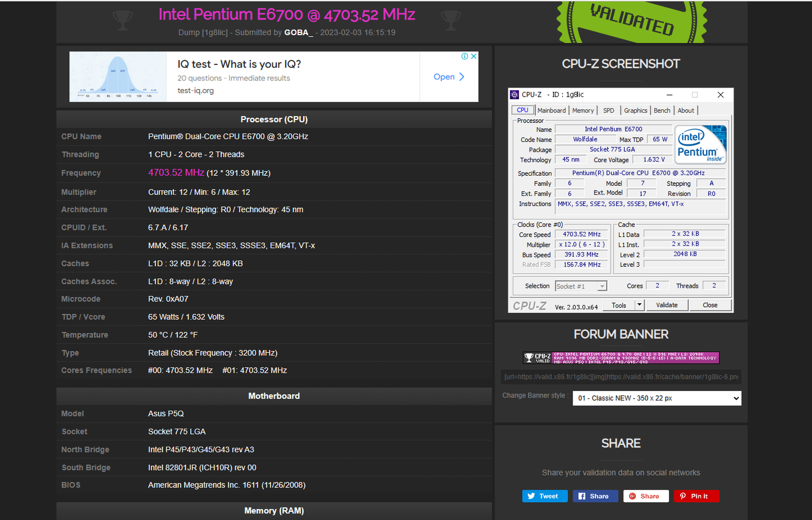Click the TDP / Vcore 65 Watts value
The height and width of the screenshot is (520, 812).
pyautogui.click(x=186, y=317)
